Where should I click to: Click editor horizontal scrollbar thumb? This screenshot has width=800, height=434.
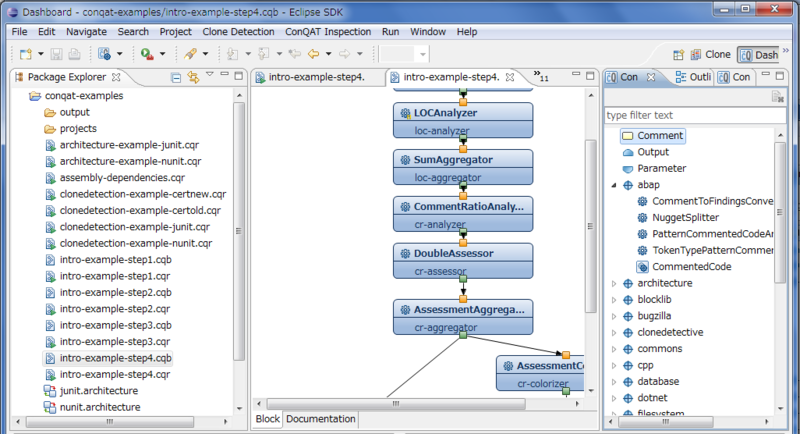pyautogui.click(x=396, y=404)
